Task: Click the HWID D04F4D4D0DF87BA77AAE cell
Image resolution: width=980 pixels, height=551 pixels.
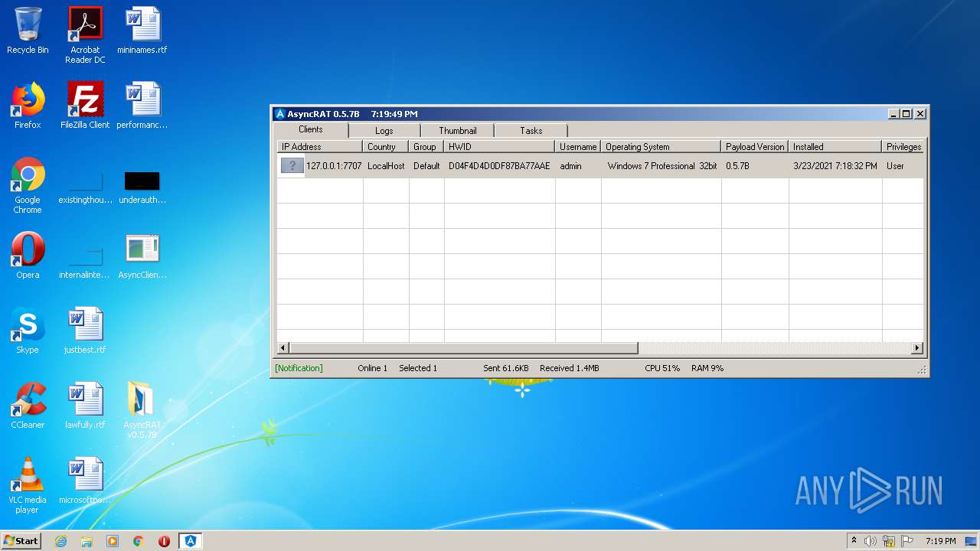Action: tap(499, 165)
